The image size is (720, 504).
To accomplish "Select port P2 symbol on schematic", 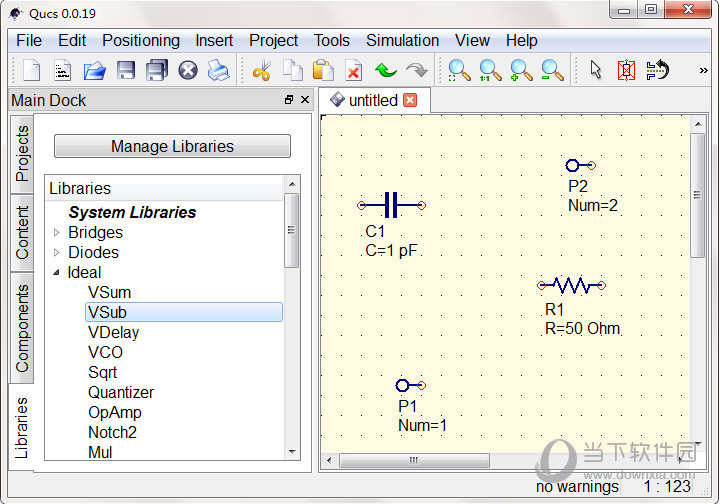I will click(x=580, y=165).
